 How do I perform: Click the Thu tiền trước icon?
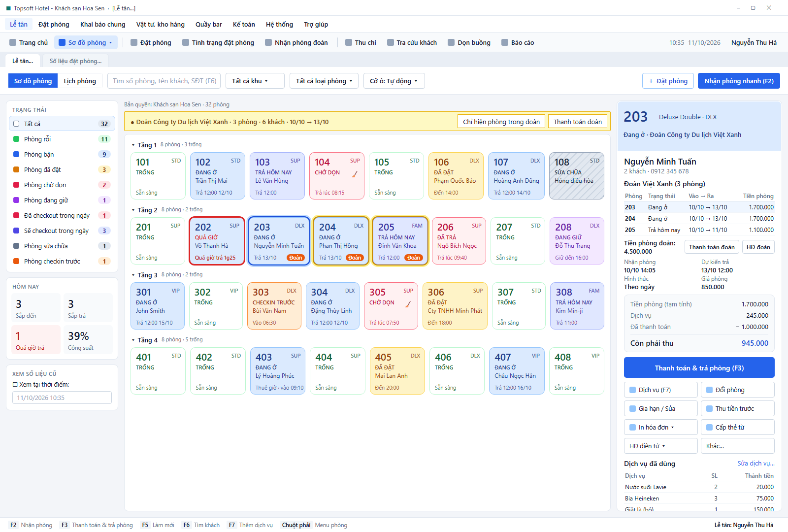click(710, 408)
